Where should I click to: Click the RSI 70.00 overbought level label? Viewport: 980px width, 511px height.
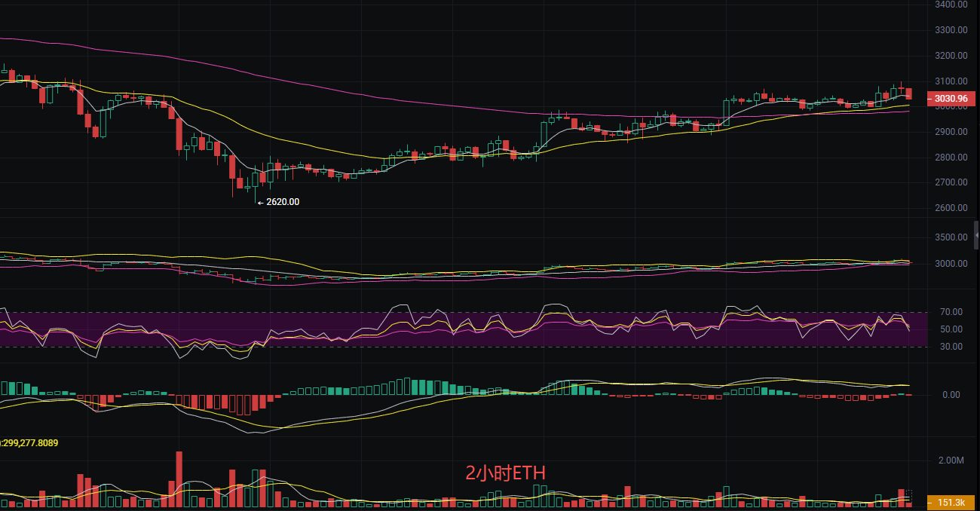tap(951, 312)
